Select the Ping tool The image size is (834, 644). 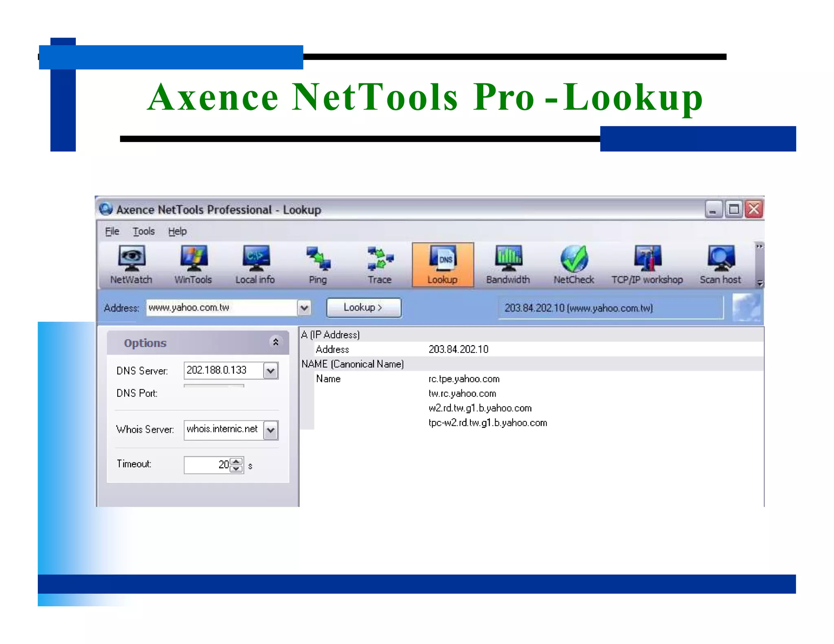pos(318,265)
